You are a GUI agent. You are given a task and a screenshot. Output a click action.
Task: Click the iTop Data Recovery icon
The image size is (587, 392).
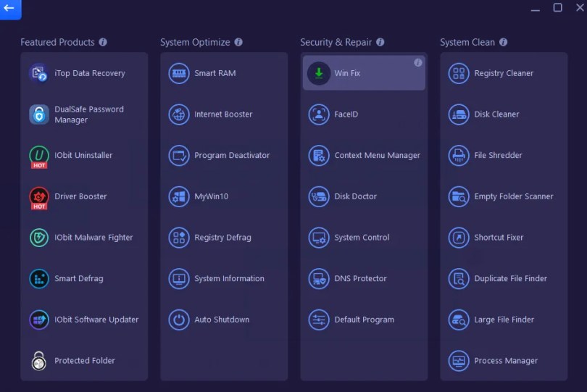38,73
